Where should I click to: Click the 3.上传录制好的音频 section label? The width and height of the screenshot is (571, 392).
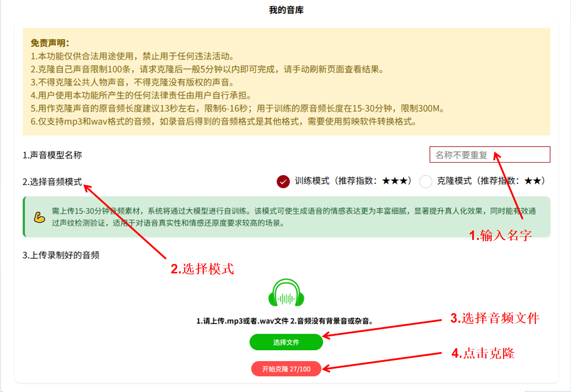pos(61,255)
